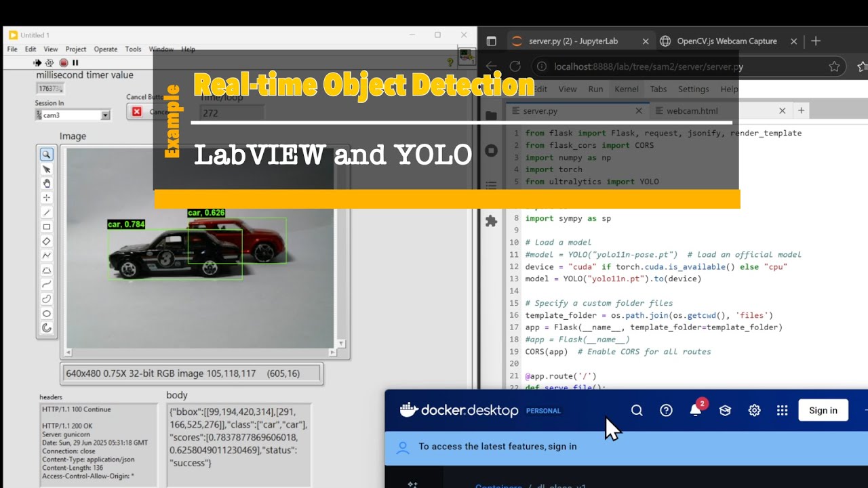Open LabVIEW View menu

point(51,49)
